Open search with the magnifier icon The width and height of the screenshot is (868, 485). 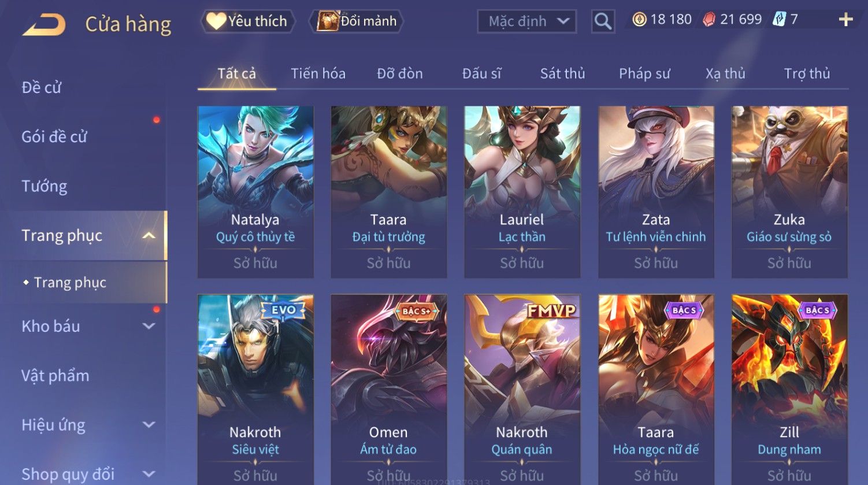pyautogui.click(x=603, y=21)
